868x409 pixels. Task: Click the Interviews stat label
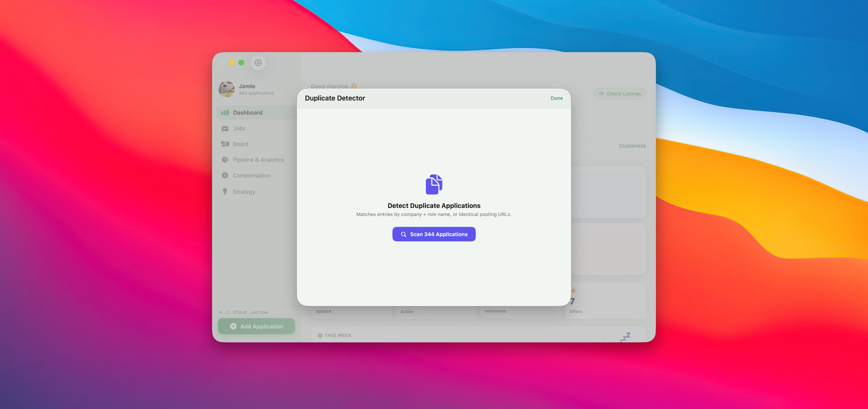495,311
